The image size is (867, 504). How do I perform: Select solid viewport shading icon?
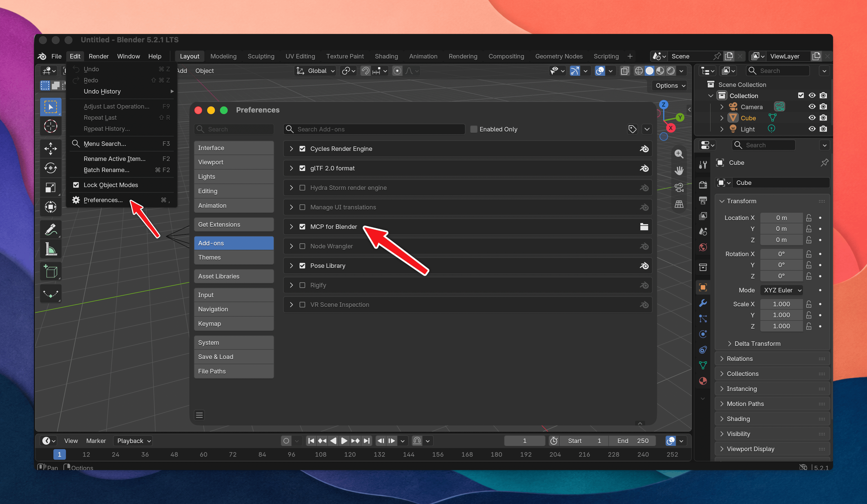[x=649, y=71]
